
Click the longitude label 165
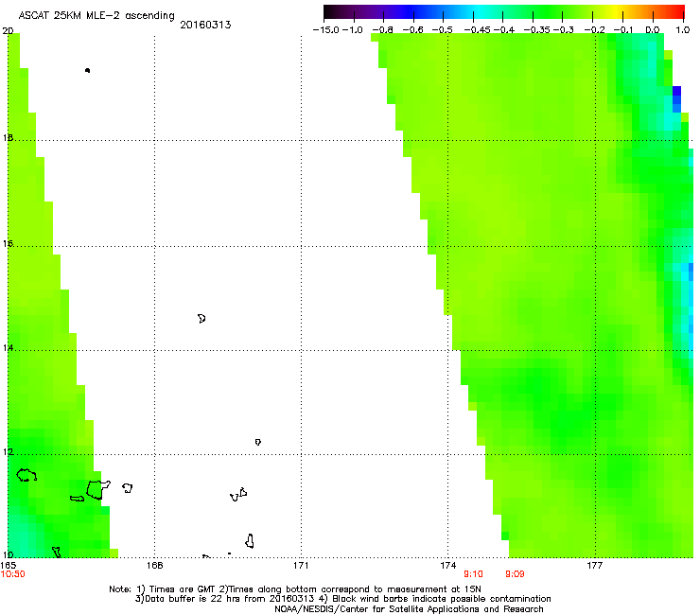[9, 566]
